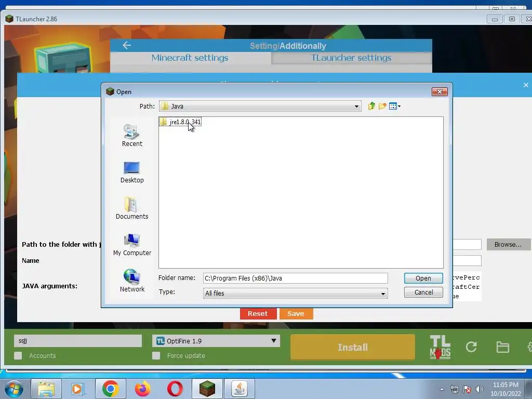Close the blue Java settings panel
The image size is (532, 399).
pos(526,85)
